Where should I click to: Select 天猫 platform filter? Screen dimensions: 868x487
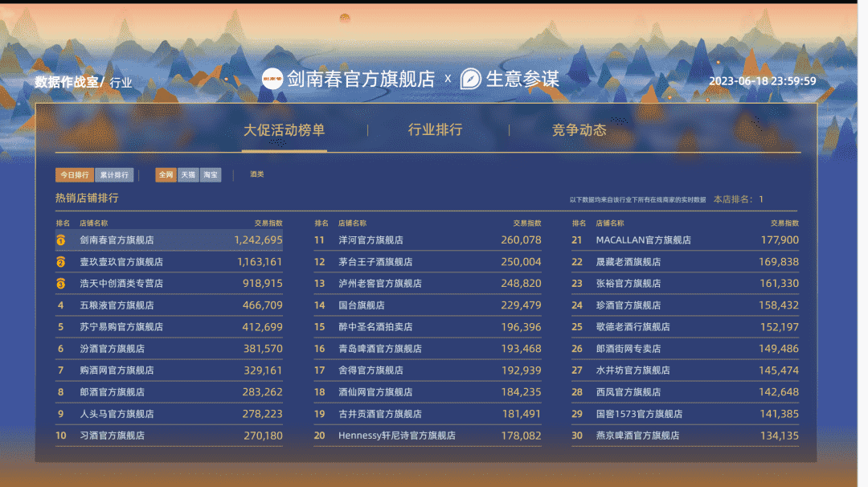pos(188,175)
